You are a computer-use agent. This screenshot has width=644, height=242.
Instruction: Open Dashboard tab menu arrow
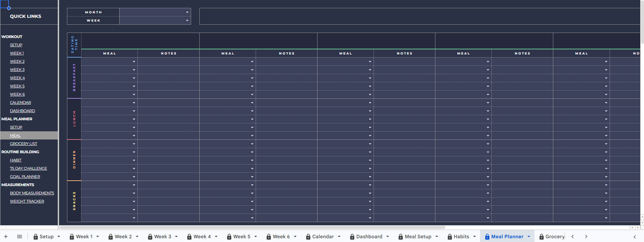387,237
